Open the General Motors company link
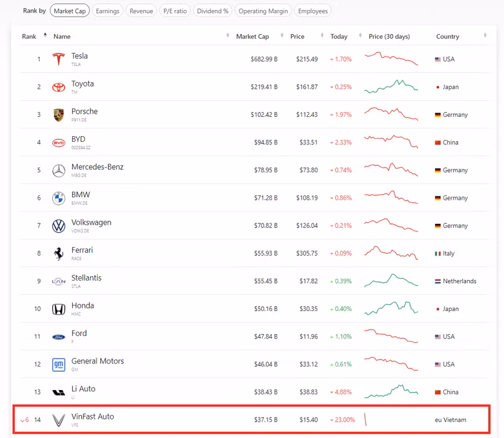This screenshot has width=504, height=438. 98,361
